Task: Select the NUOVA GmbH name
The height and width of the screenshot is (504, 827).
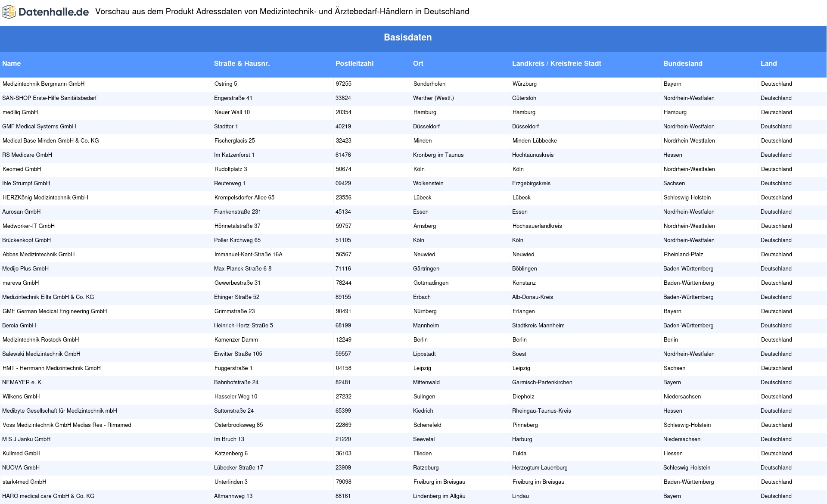Action: pyautogui.click(x=21, y=468)
